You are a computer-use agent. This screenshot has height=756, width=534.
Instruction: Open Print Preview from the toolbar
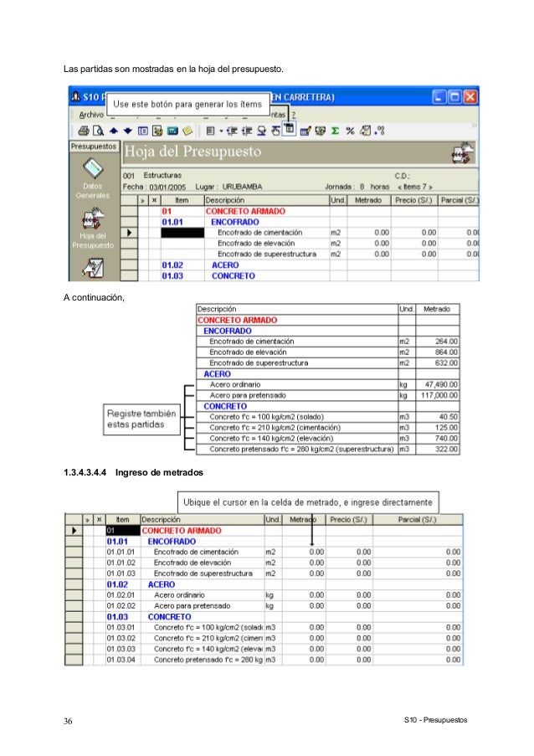(98, 131)
